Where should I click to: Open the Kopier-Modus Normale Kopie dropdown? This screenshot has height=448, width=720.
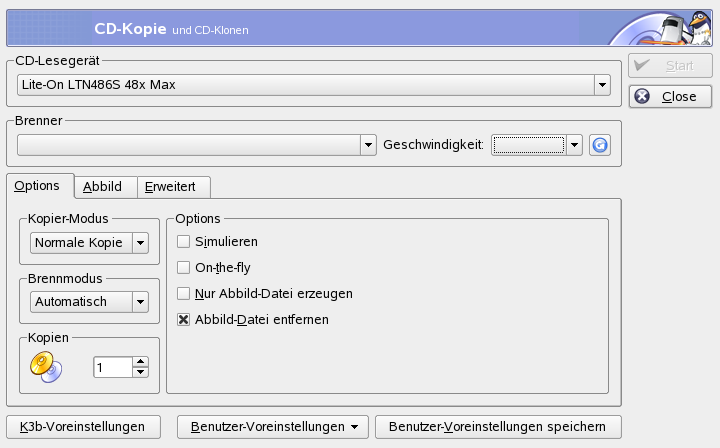(140, 242)
